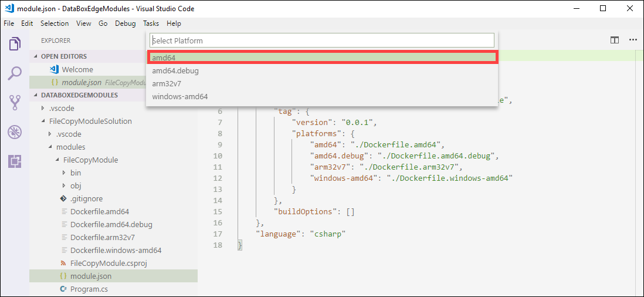
Task: Open the Explorer view in activity bar
Action: coord(15,43)
